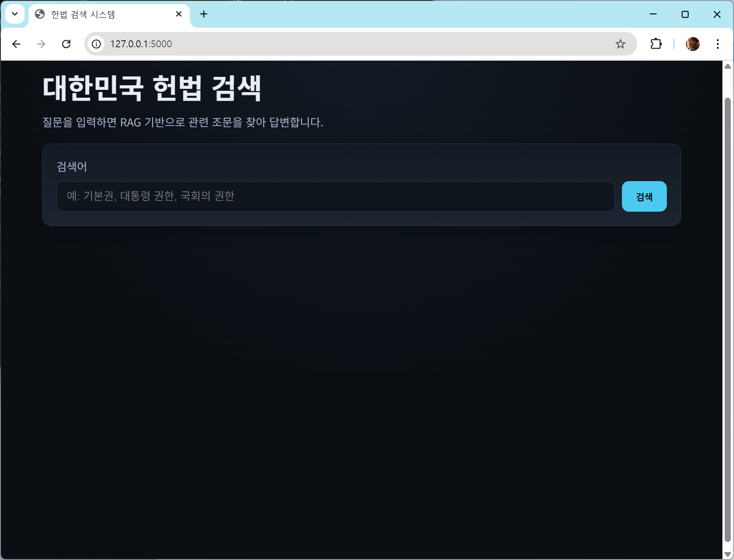Open the Chrome profile avatar
This screenshot has height=560, width=734.
(693, 44)
